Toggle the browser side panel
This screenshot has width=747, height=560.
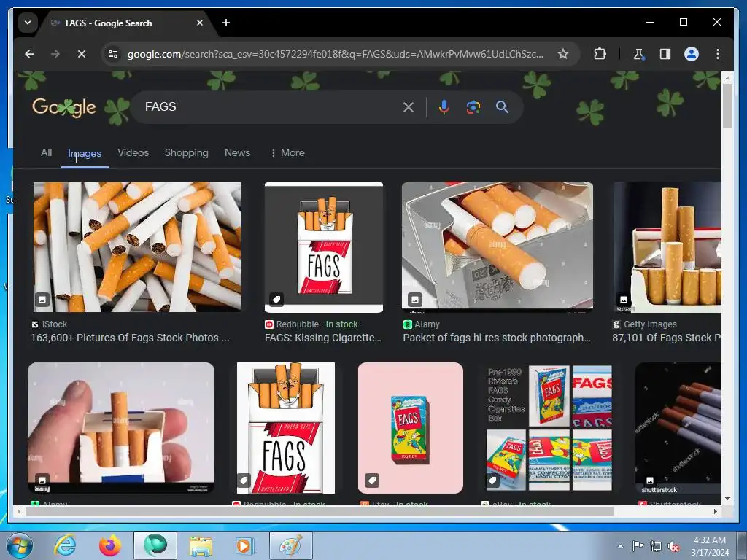pos(665,54)
